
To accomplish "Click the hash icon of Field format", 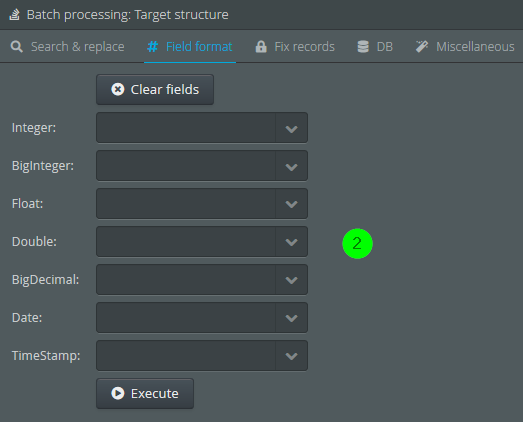I will click(x=152, y=47).
